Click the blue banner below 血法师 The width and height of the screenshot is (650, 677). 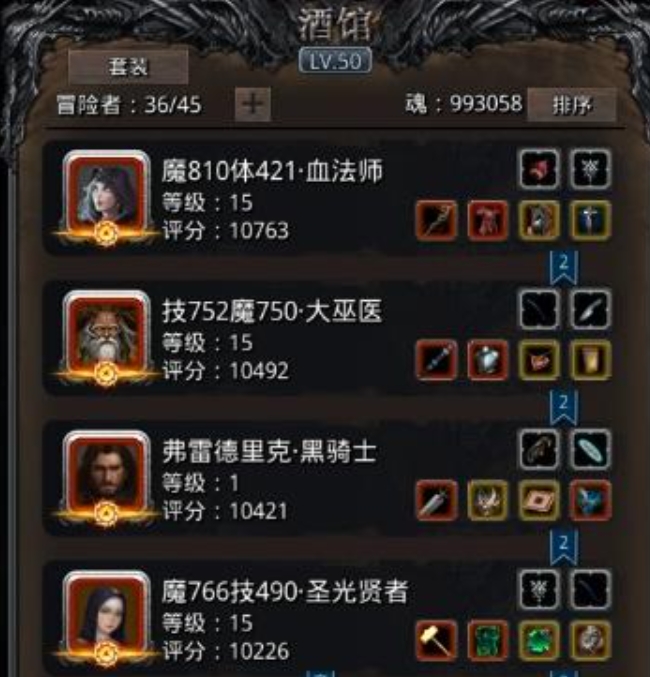click(x=564, y=268)
